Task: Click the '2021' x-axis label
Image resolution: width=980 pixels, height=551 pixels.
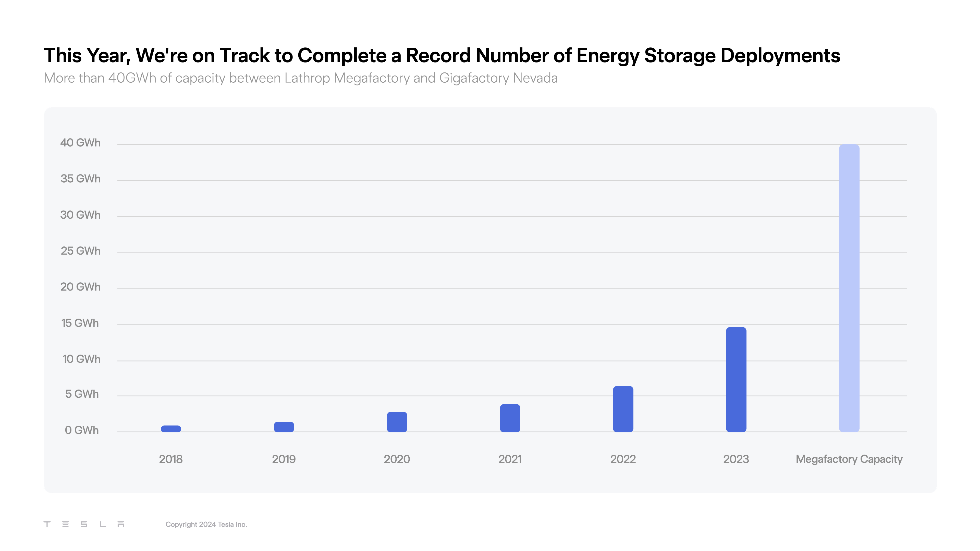Action: 510,459
